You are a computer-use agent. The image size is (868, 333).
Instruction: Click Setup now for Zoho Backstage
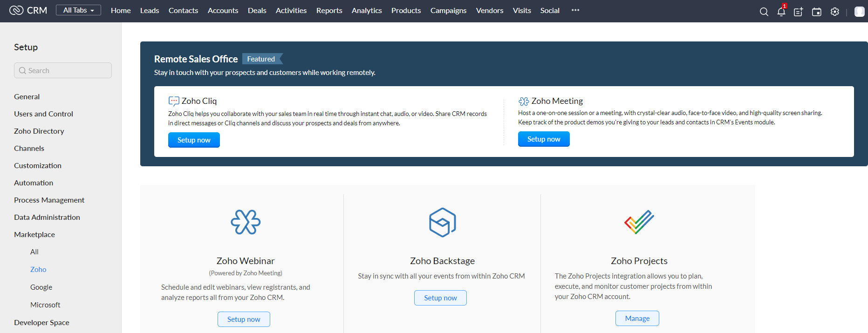click(440, 298)
